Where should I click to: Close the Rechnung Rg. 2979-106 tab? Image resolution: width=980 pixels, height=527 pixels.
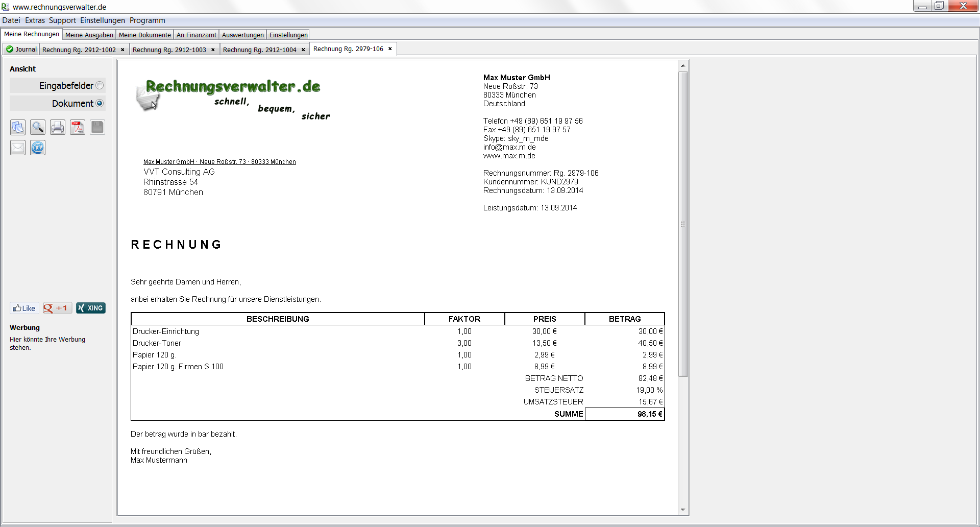(x=390, y=49)
